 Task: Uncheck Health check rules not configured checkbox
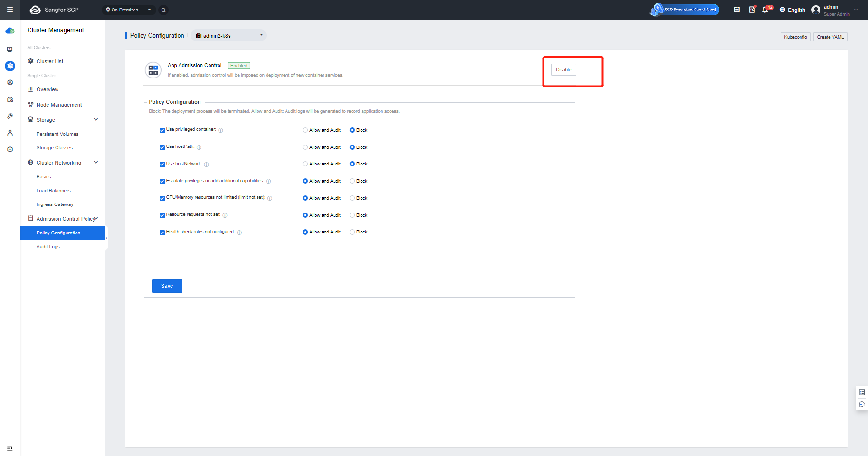pos(162,233)
